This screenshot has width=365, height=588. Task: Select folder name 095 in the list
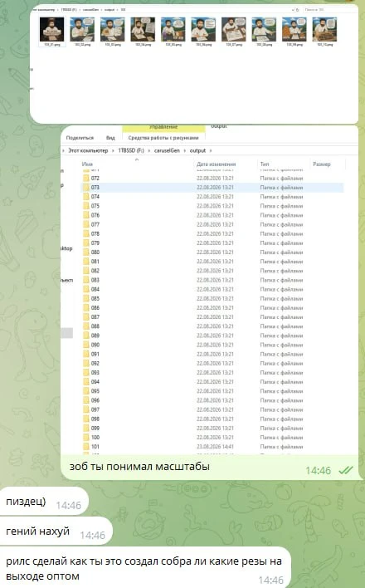pyautogui.click(x=95, y=390)
